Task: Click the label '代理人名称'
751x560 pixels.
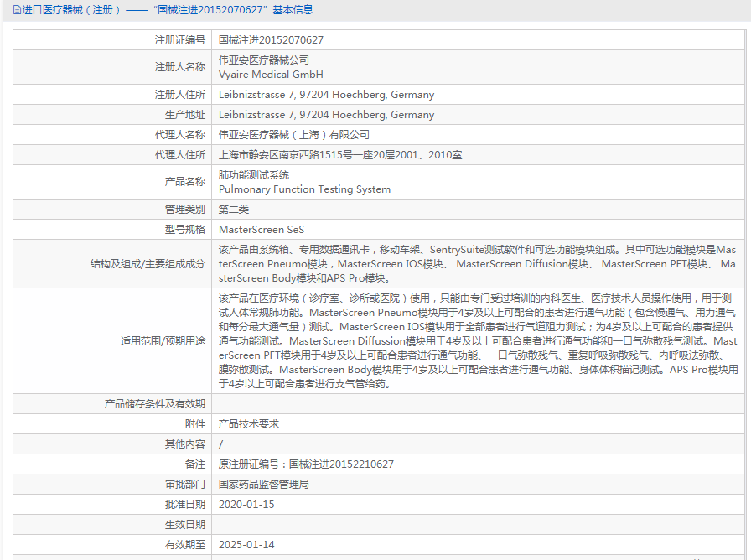Action: click(180, 135)
